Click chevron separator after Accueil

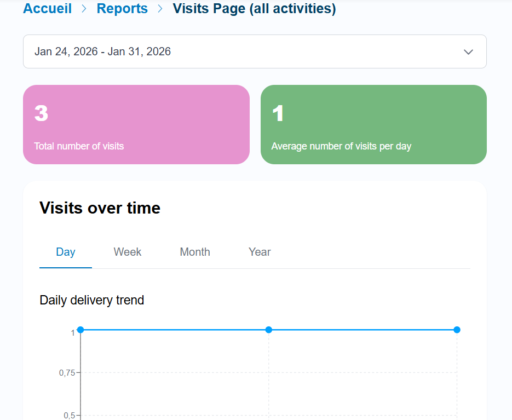pos(84,9)
